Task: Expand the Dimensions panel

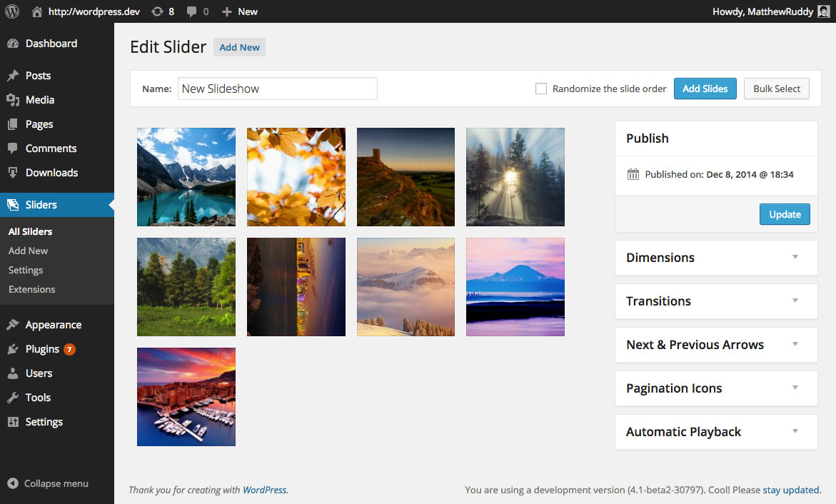Action: (x=795, y=257)
